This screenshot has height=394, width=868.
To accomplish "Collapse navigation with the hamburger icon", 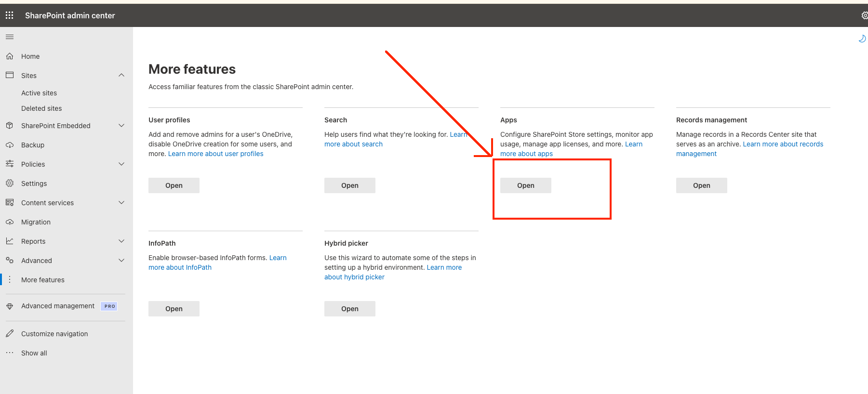I will click(x=10, y=37).
